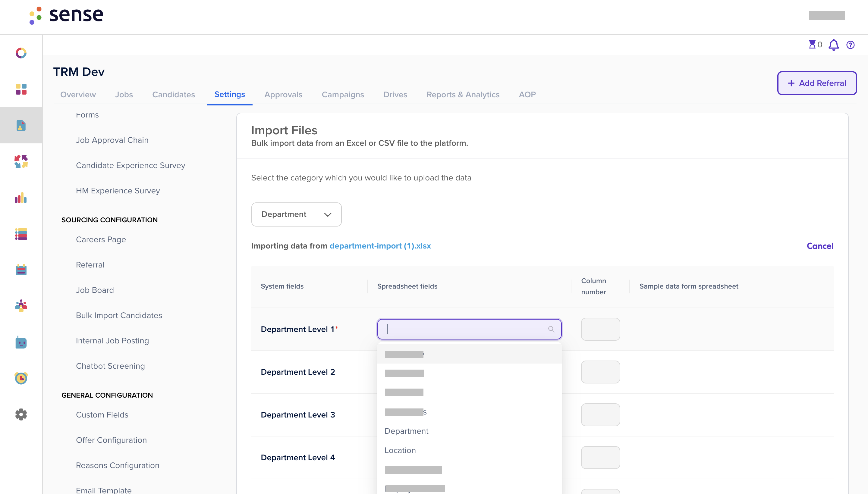Screen dimensions: 868x494
Task: Open the alarm clock sidebar icon
Action: [21, 378]
